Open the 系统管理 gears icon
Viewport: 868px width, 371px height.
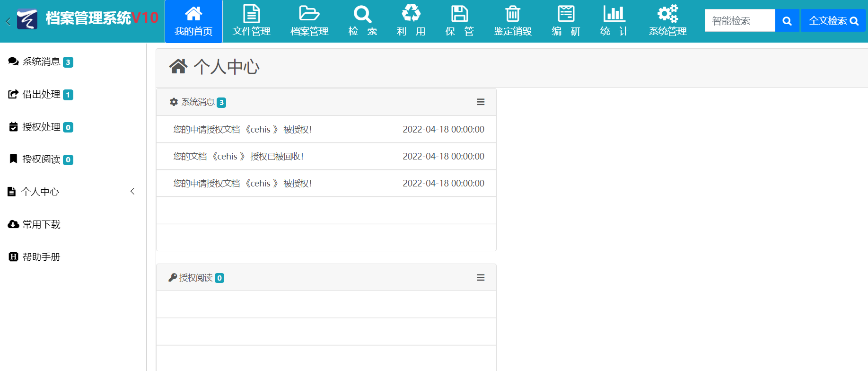667,14
